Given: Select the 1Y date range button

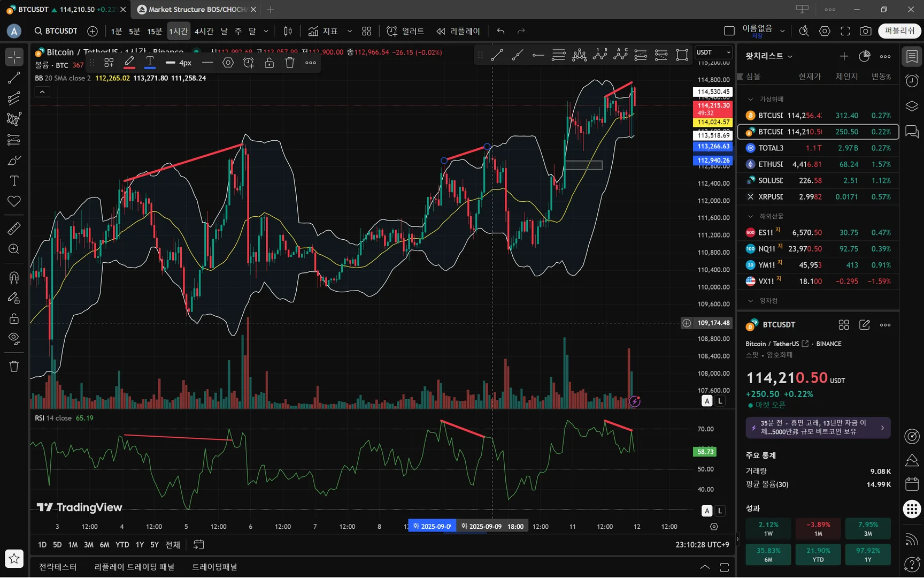Looking at the screenshot, I should pyautogui.click(x=140, y=544).
